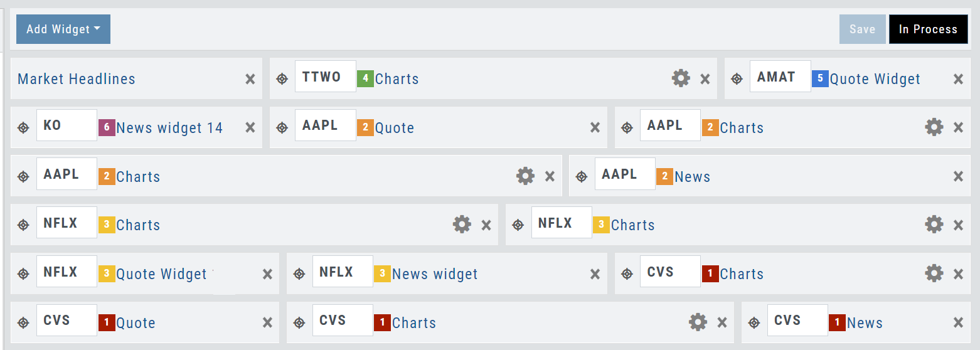Expand the Add Widget dropdown

(x=63, y=29)
